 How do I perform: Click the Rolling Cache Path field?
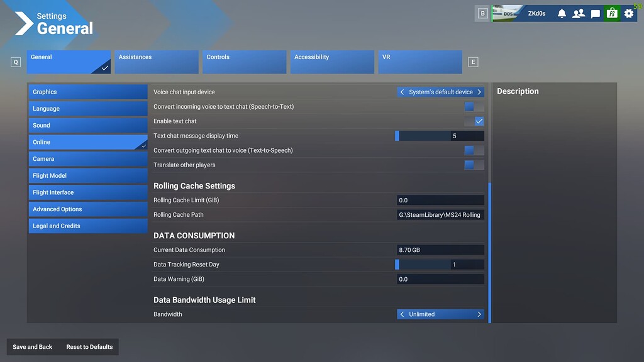440,214
